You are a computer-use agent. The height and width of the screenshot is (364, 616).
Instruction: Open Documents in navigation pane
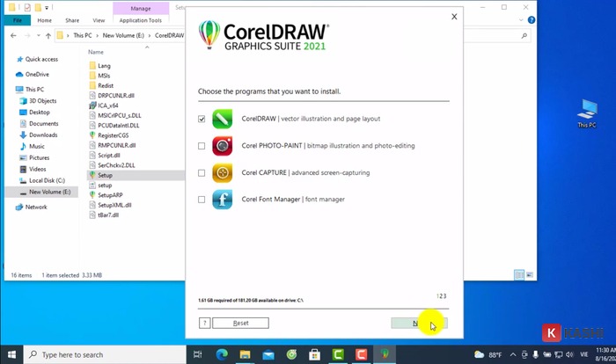click(x=44, y=123)
